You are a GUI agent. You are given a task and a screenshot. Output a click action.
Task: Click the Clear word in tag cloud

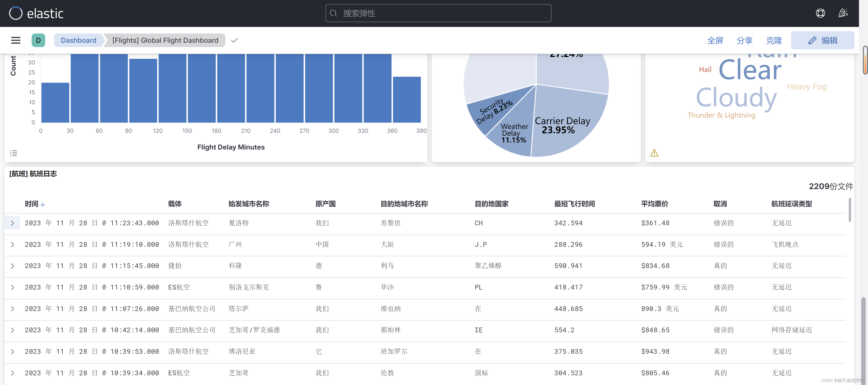pyautogui.click(x=750, y=70)
